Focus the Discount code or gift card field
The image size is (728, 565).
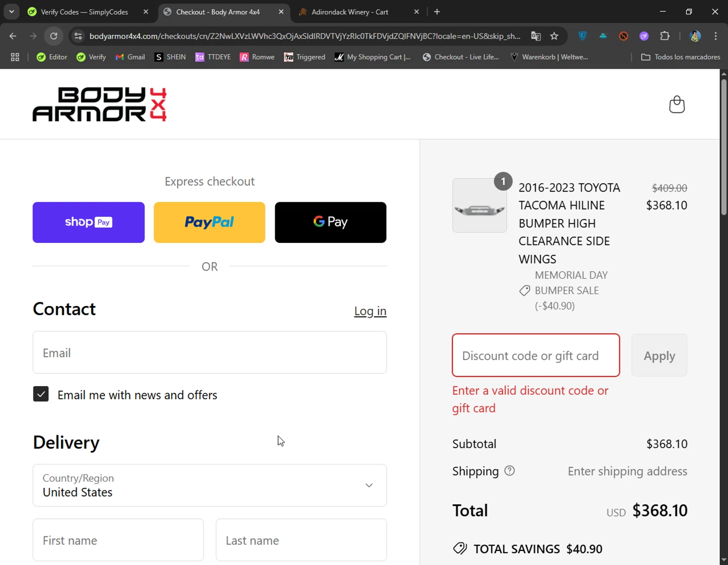[536, 355]
